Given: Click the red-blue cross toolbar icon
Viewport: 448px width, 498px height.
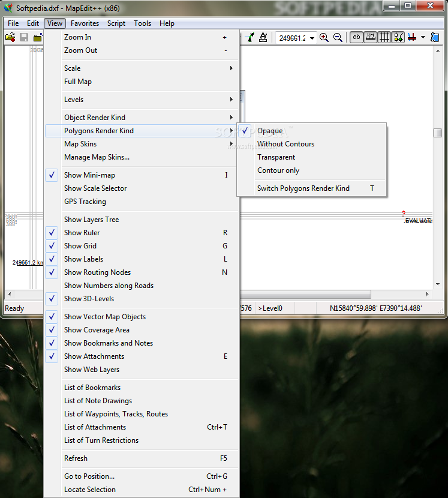Looking at the screenshot, I should pos(412,37).
